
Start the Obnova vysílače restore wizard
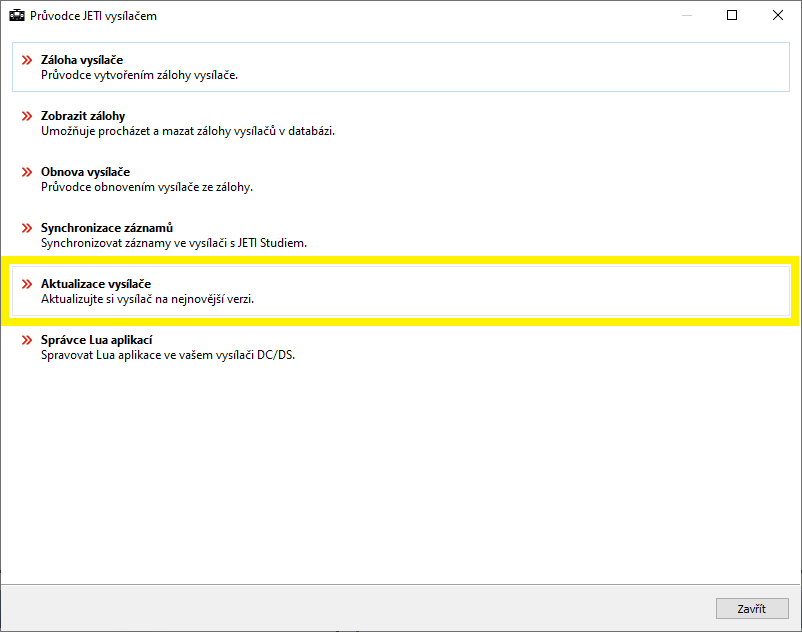pos(401,179)
